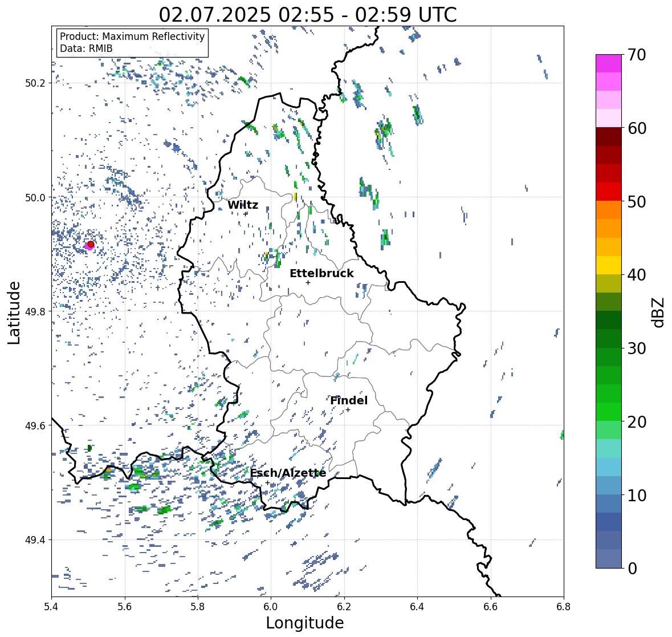Viewport: 672px width, 637px height.
Task: Click the 5.4 longitude tick label
Action: click(51, 607)
